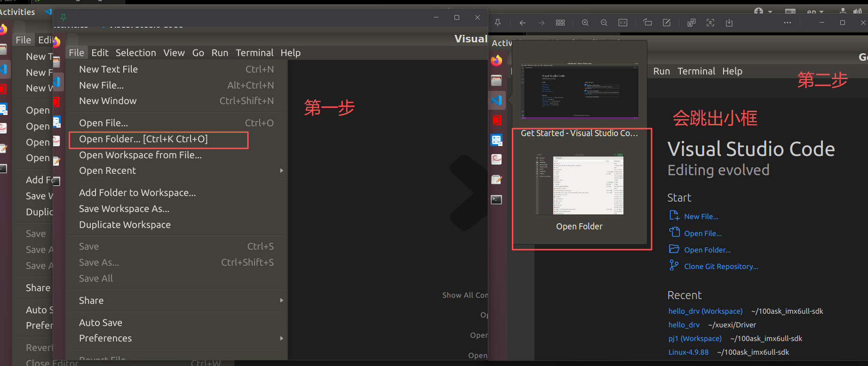Open recent hello_drv (Workspace) link

(705, 311)
